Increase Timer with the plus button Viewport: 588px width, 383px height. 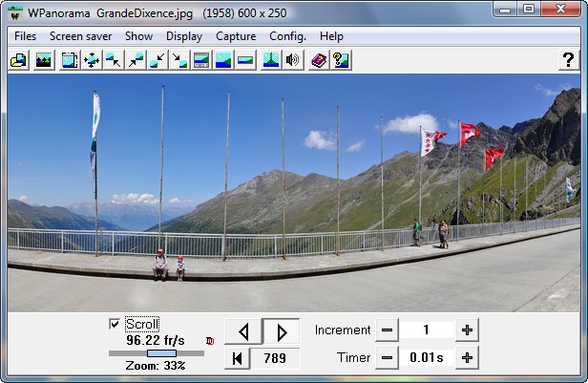[467, 358]
